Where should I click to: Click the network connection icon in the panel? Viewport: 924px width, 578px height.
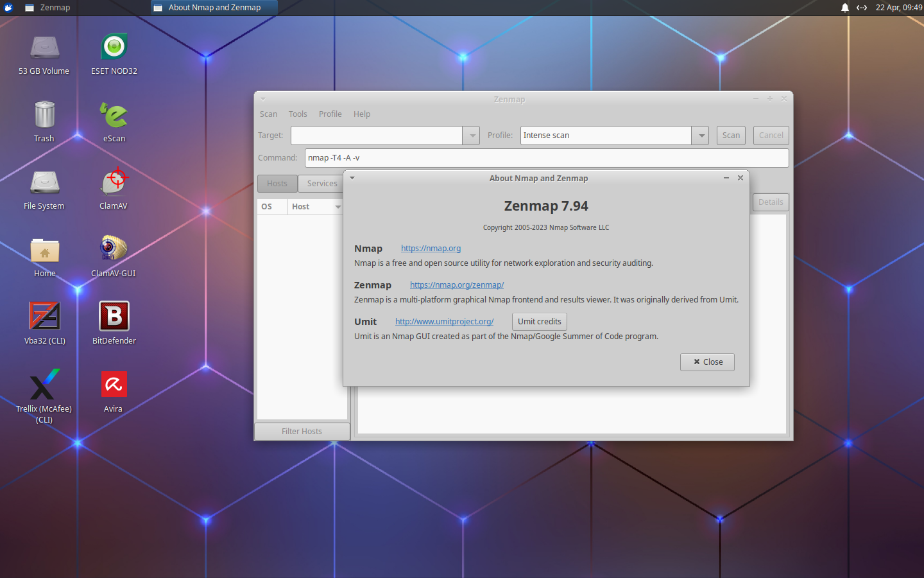pos(862,8)
